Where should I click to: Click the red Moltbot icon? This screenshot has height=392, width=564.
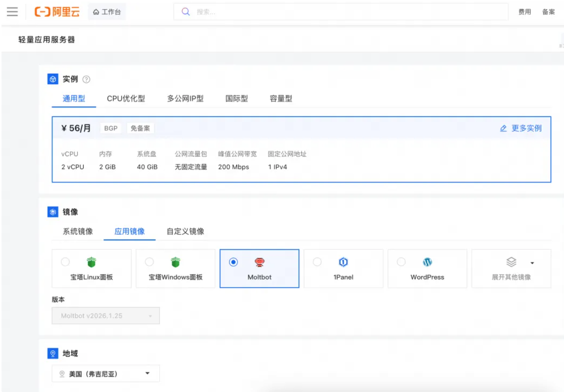[260, 262]
